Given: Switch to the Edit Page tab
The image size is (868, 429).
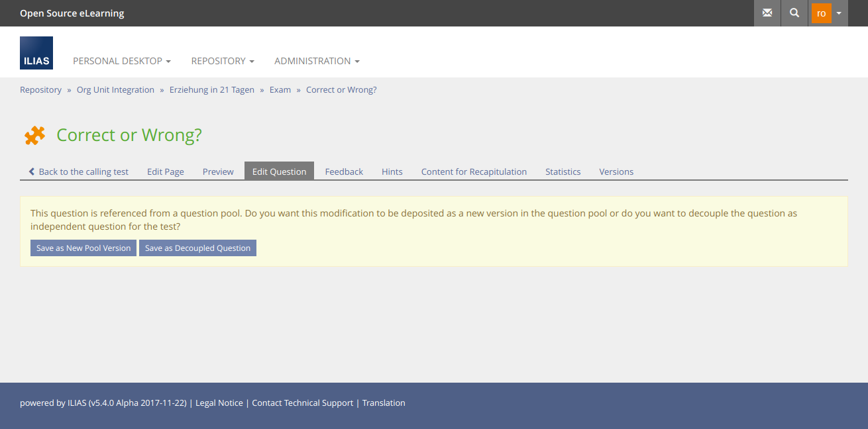Looking at the screenshot, I should click(x=165, y=171).
